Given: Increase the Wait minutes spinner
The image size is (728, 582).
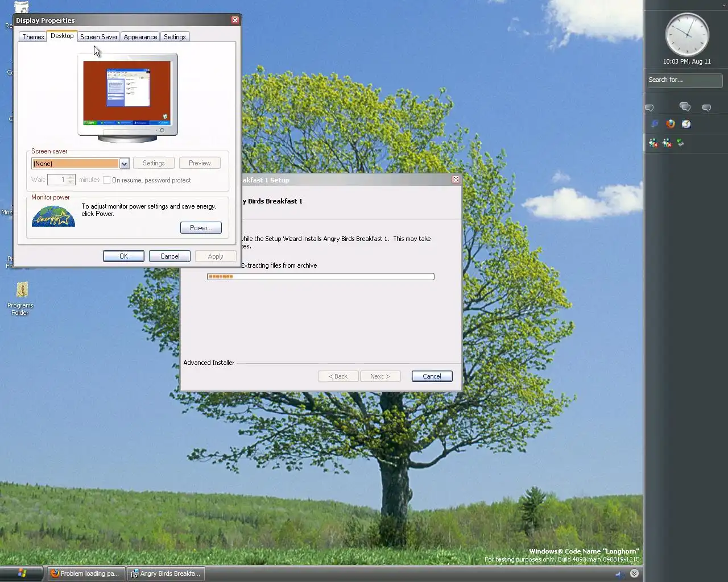Looking at the screenshot, I should point(71,177).
